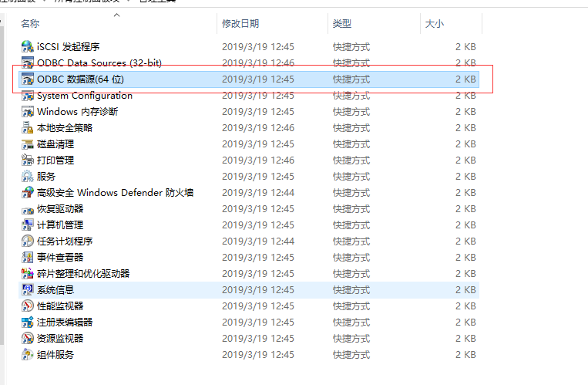Select the 打印管理 file name

(x=55, y=160)
